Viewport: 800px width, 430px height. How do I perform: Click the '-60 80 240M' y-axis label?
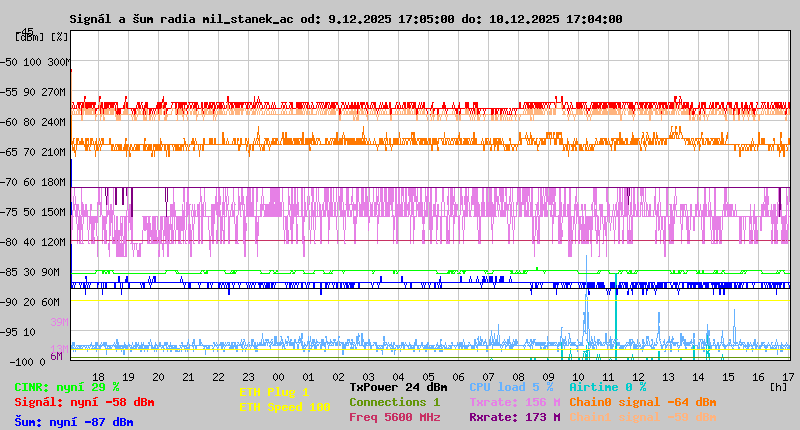33,122
